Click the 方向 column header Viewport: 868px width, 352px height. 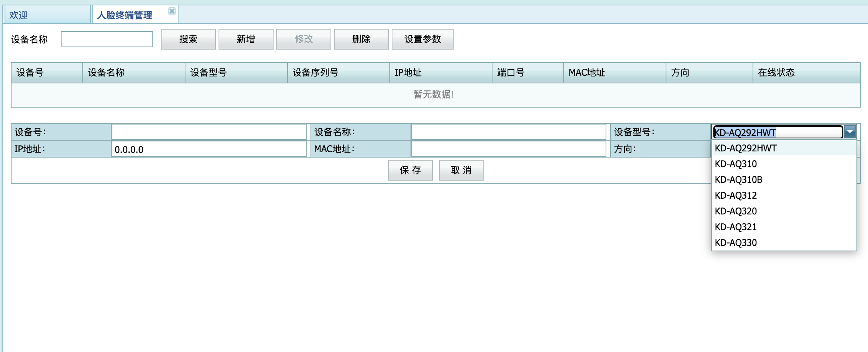[x=709, y=73]
